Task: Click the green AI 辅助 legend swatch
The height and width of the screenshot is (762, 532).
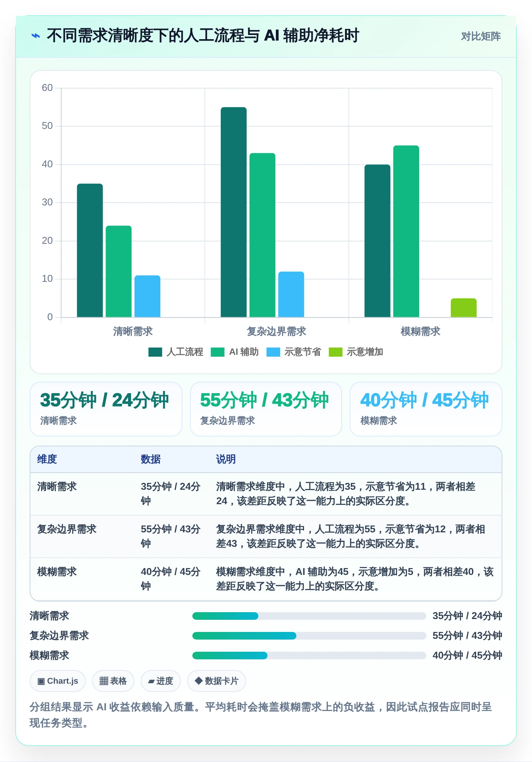Action: [217, 352]
